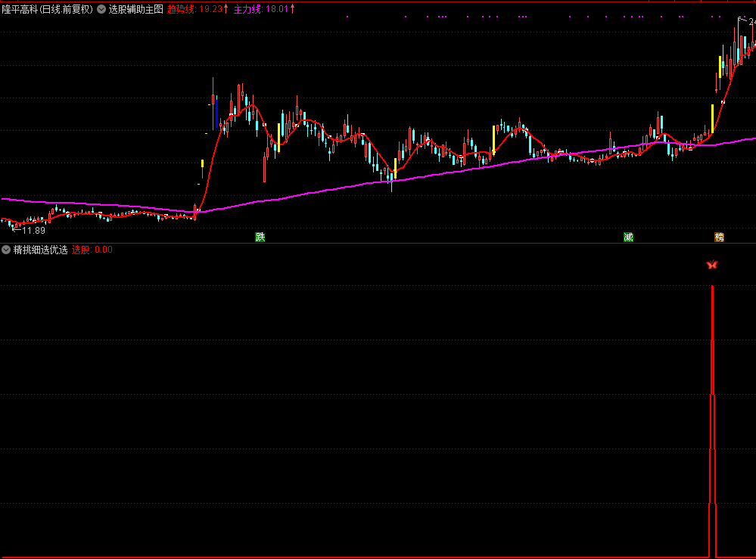Click the magenta up arrow after 主力线 value

[x=293, y=9]
